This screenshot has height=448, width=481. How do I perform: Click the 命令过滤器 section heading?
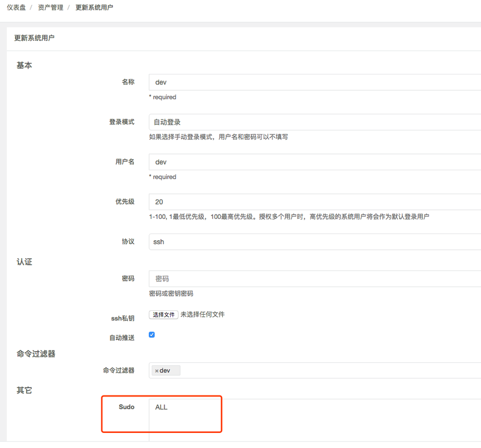pyautogui.click(x=36, y=354)
